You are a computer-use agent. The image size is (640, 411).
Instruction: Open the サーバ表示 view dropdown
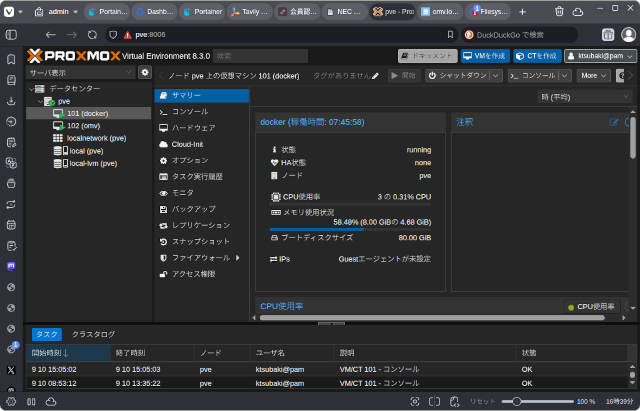(80, 73)
